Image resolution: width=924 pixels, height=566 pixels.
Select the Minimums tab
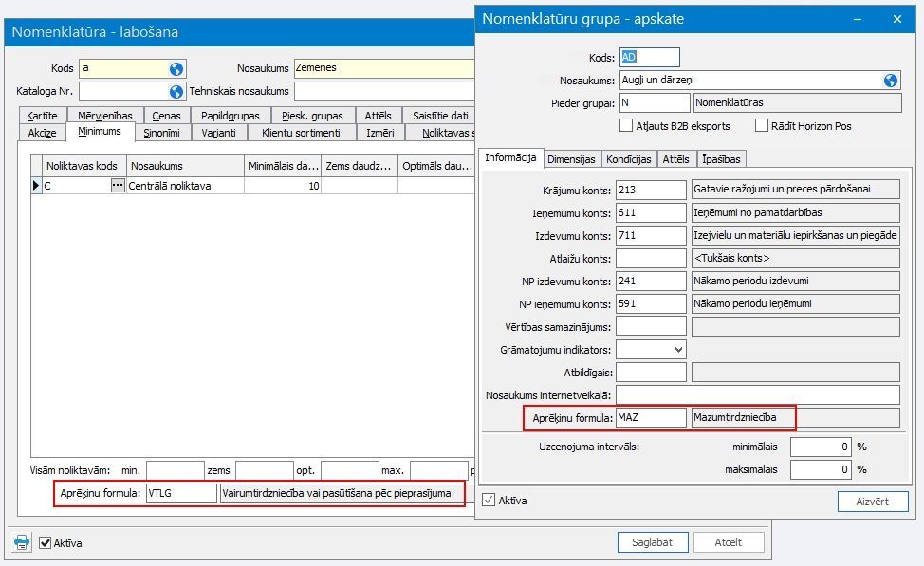100,132
